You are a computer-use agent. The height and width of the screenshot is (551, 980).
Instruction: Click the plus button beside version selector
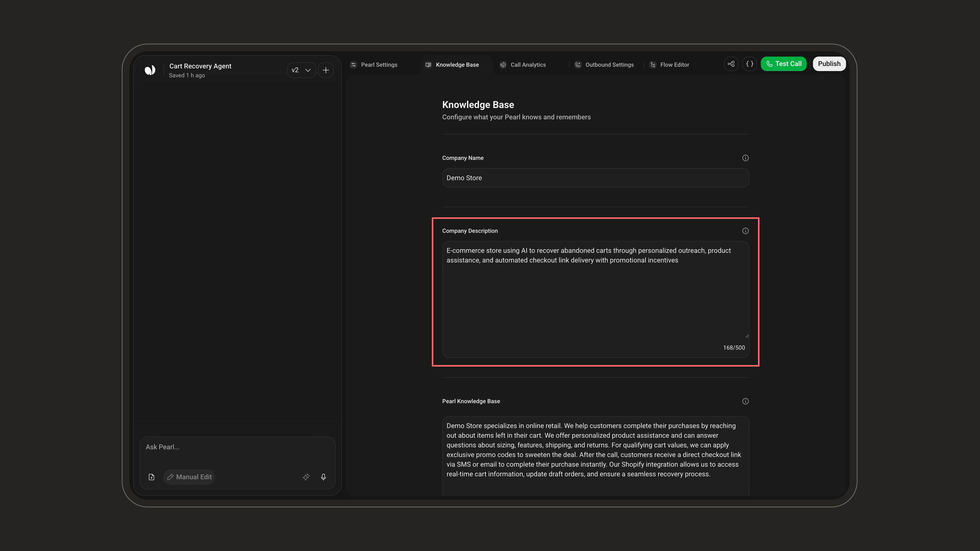coord(326,70)
